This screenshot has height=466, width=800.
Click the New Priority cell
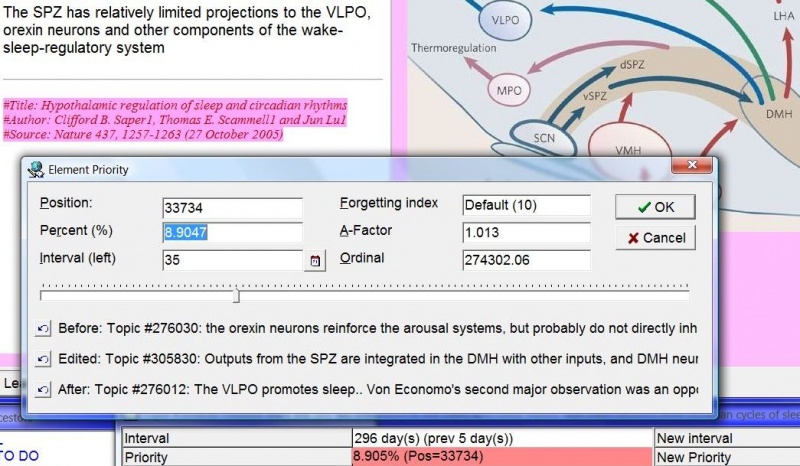tap(727, 457)
